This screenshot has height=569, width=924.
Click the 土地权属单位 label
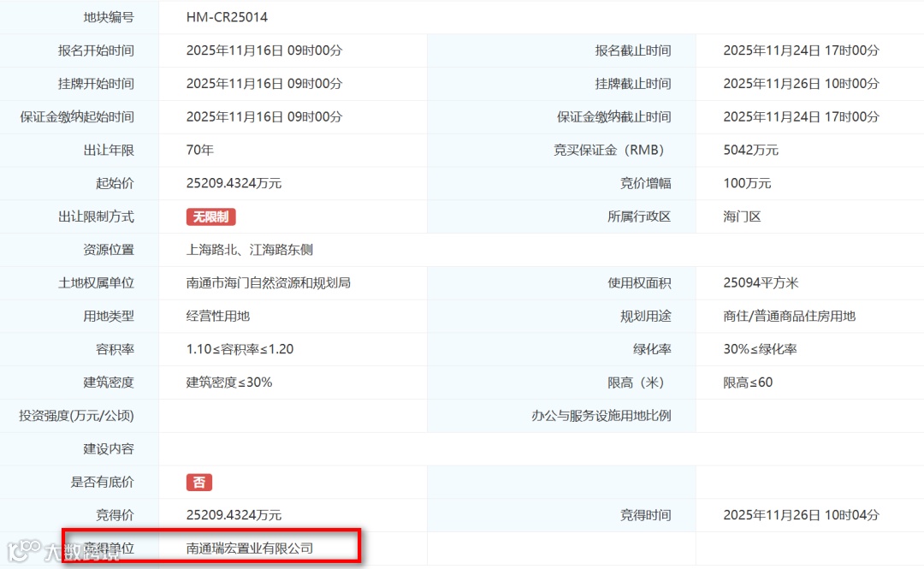[x=96, y=283]
